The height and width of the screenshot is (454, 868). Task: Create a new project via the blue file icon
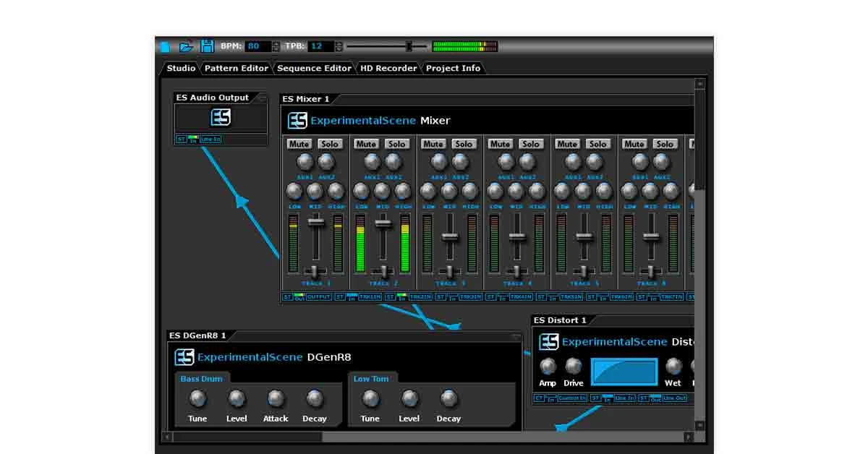click(x=165, y=45)
